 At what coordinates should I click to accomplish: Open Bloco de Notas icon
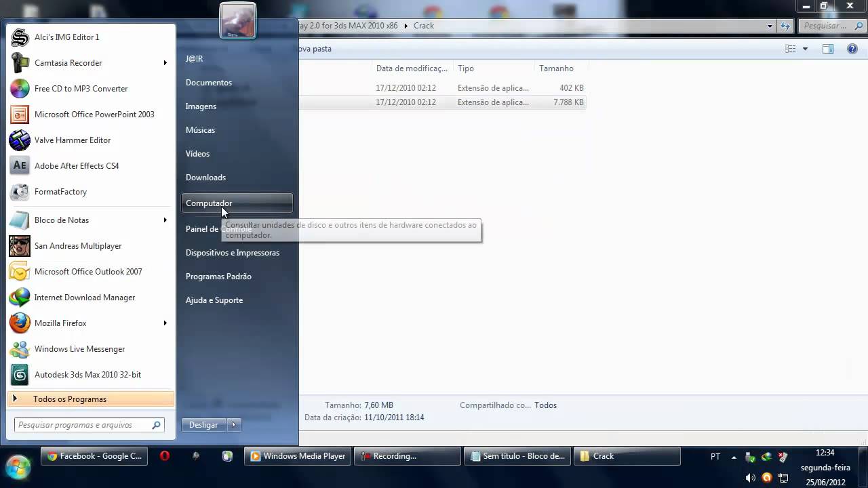[x=20, y=220]
